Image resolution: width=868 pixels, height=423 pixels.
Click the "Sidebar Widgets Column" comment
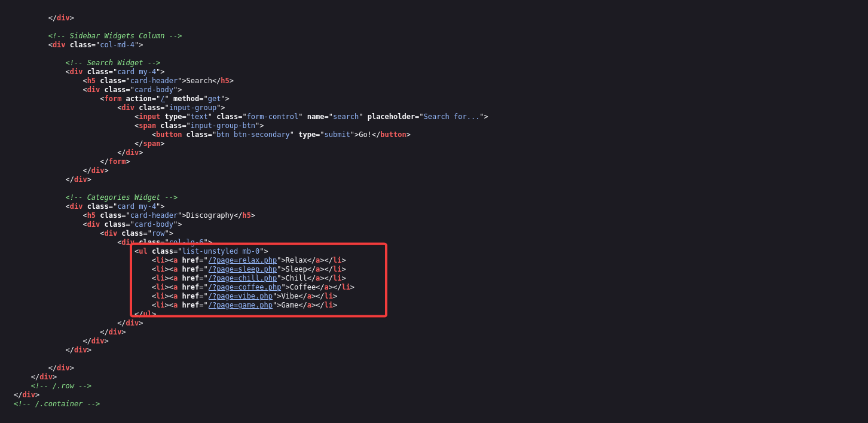click(115, 36)
